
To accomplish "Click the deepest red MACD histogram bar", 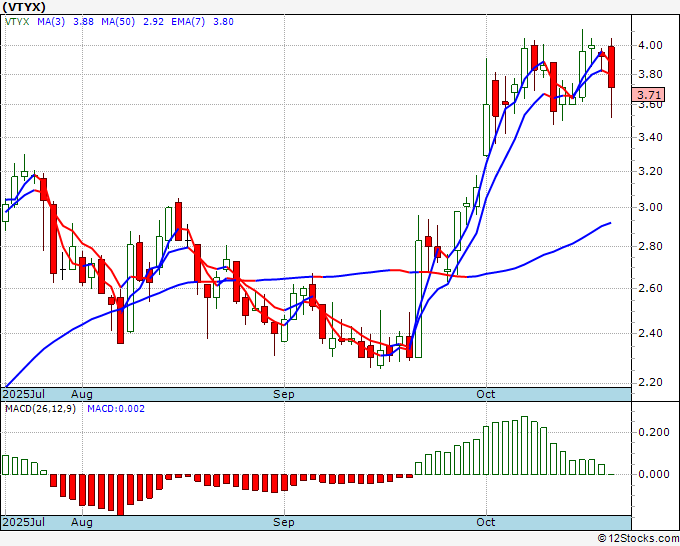I will [x=120, y=495].
